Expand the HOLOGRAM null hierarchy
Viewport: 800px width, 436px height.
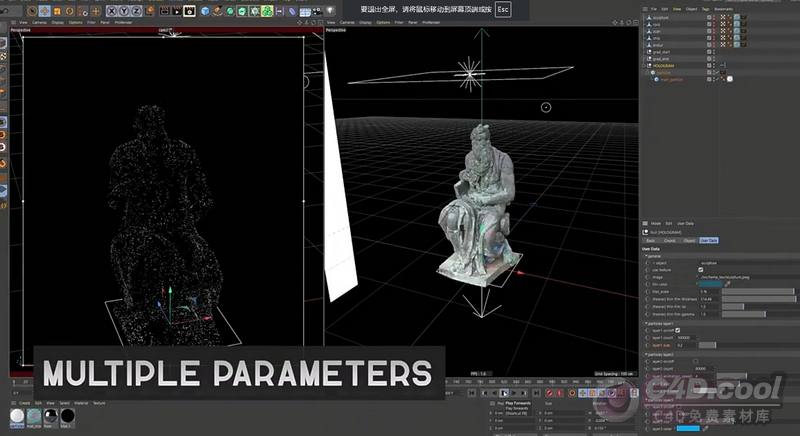(644, 66)
